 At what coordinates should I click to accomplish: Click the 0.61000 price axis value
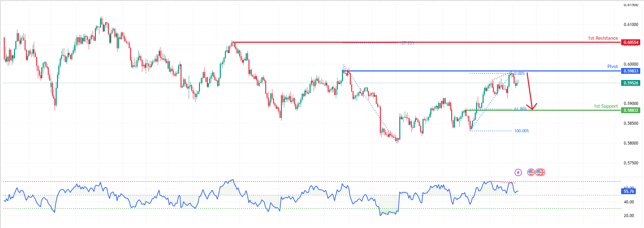pyautogui.click(x=631, y=25)
